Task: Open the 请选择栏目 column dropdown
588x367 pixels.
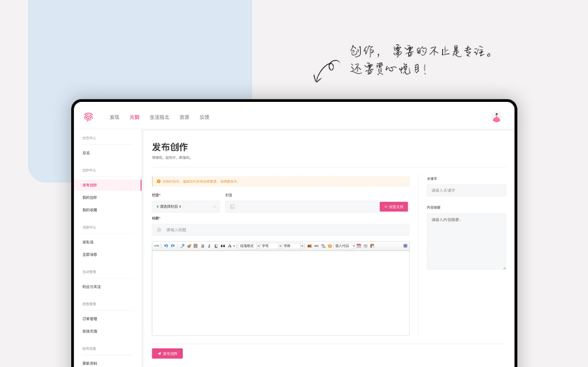Action: pos(186,206)
